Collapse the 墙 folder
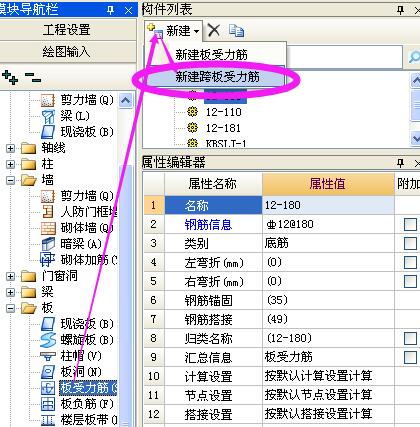The height and width of the screenshot is (427, 420). pos(10,180)
